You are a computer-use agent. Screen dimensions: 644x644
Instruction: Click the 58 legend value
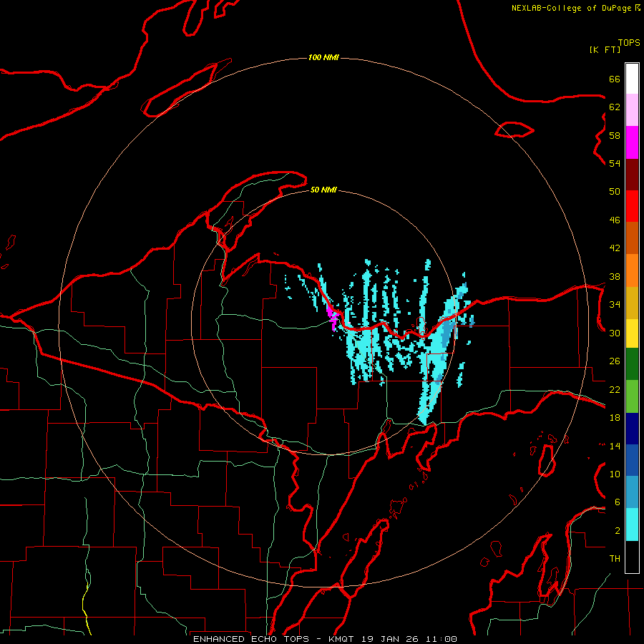(615, 135)
